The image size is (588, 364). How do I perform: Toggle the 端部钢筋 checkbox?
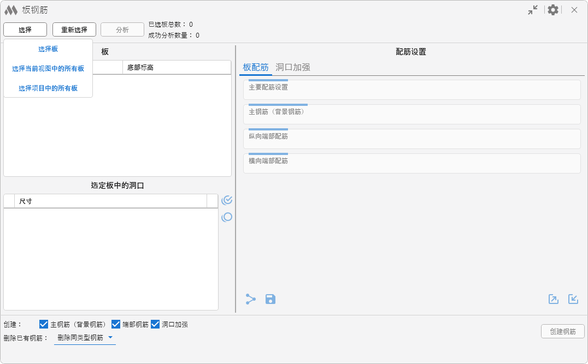click(116, 324)
